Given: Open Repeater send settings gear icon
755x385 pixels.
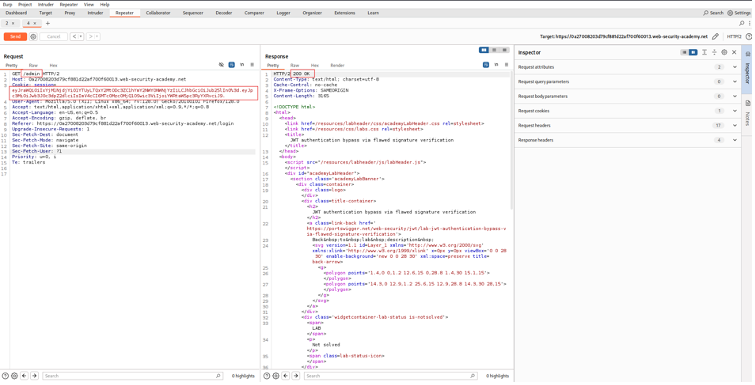Looking at the screenshot, I should [x=33, y=37].
